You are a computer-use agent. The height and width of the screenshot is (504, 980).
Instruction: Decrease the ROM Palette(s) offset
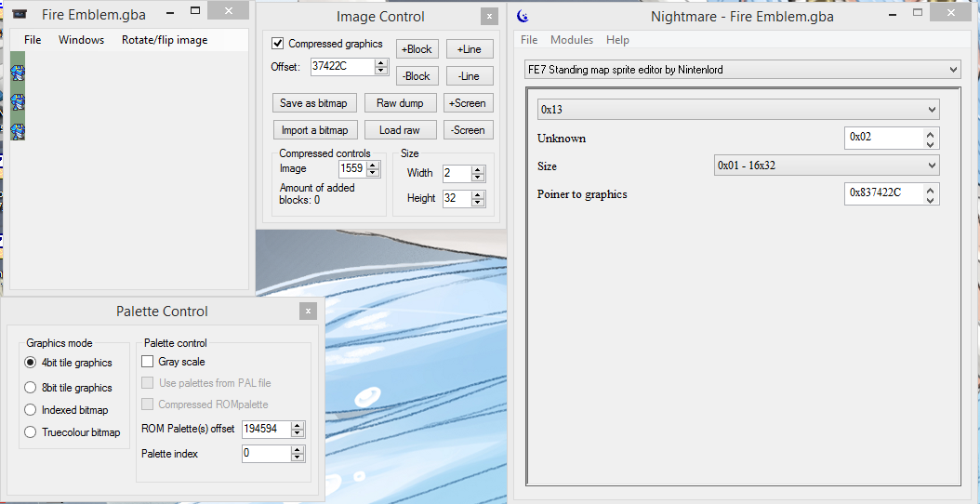click(x=298, y=433)
